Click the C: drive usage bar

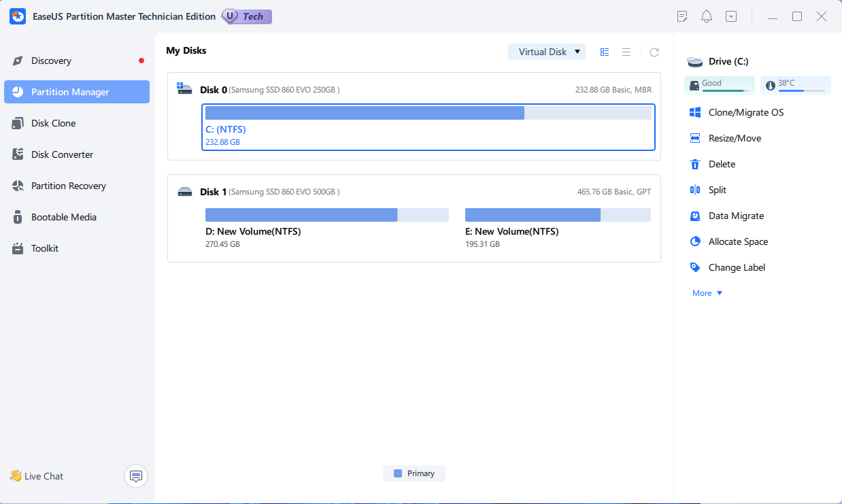tap(428, 113)
